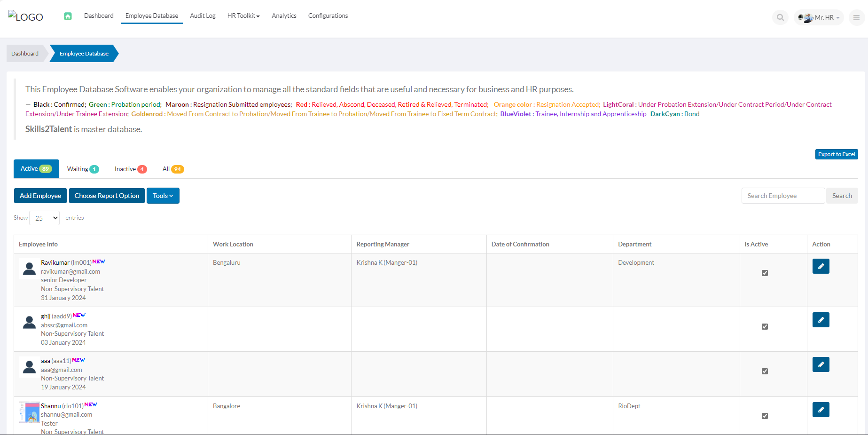868x435 pixels.
Task: Click the LOGO image
Action: [25, 16]
